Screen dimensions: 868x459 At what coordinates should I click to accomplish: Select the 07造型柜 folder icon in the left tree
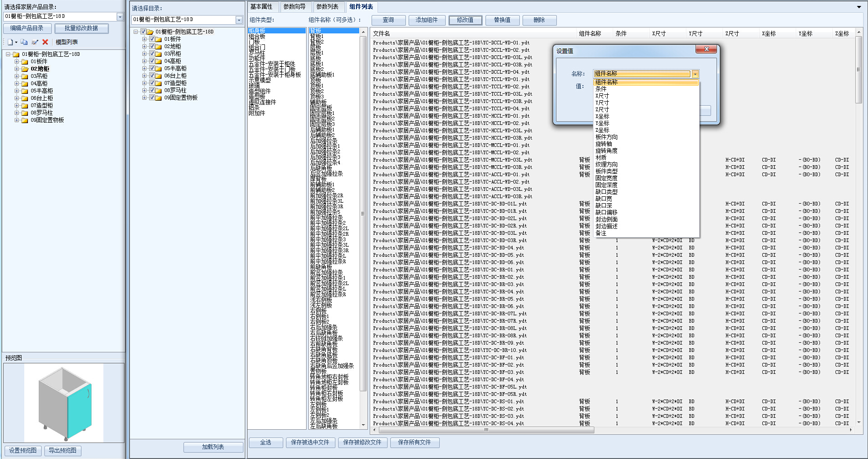[25, 106]
